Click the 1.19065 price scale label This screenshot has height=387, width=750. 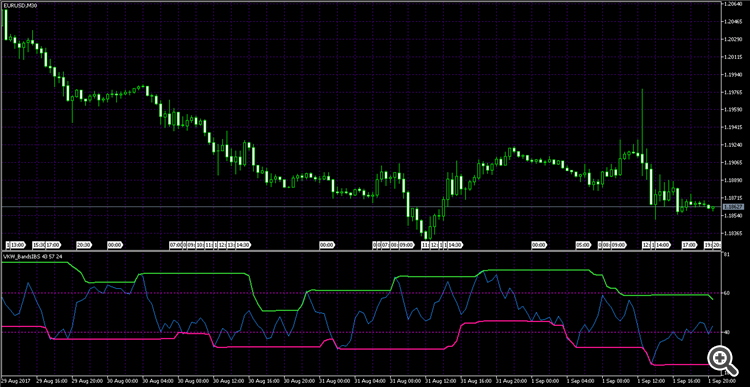point(733,163)
